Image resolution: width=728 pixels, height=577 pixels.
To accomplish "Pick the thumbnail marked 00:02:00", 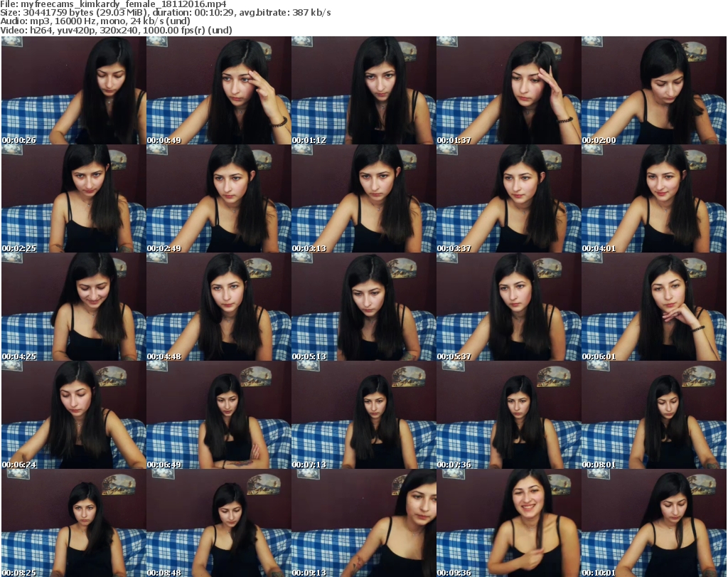I will pos(654,90).
